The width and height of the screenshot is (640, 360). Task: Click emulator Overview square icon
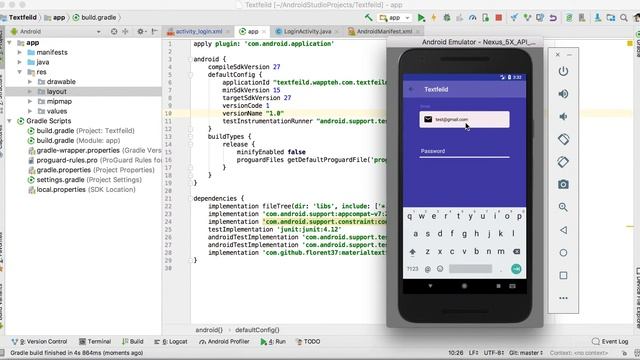click(x=563, y=276)
